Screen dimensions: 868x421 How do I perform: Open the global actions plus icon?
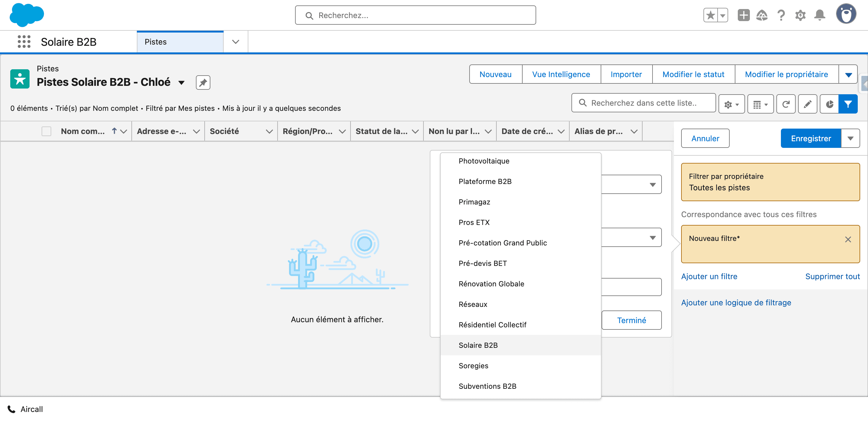click(743, 15)
